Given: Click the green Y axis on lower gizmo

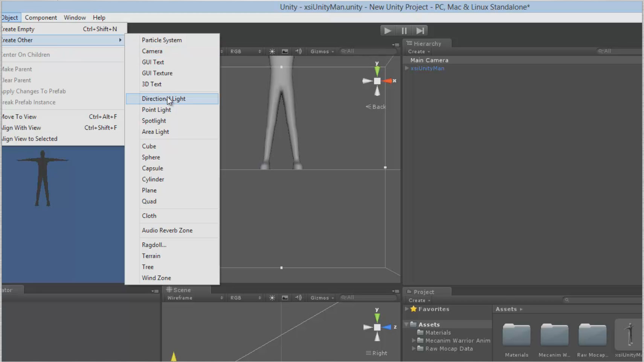Looking at the screenshot, I should [377, 318].
